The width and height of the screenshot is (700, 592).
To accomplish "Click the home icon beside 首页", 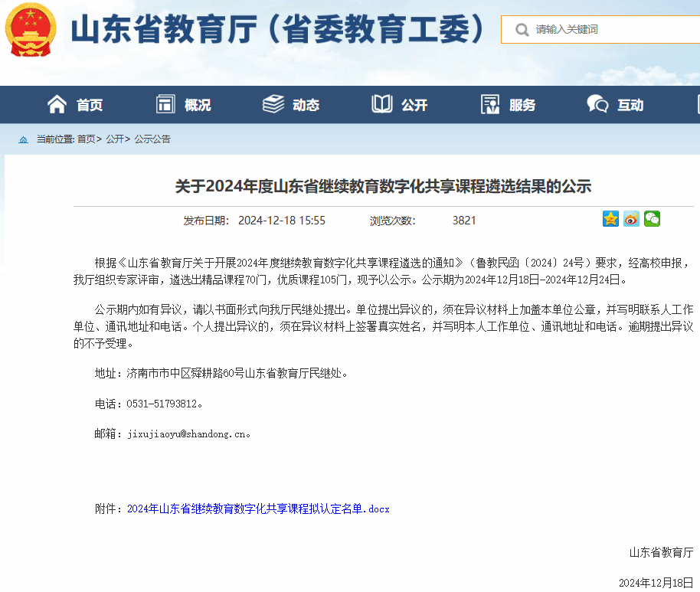I will [x=57, y=104].
